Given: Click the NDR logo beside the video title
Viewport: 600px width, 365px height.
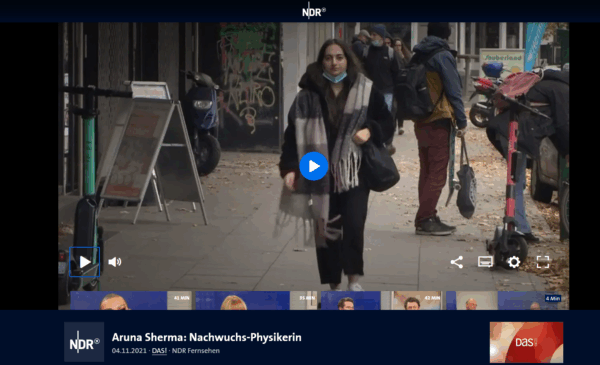Looking at the screenshot, I should [x=84, y=342].
